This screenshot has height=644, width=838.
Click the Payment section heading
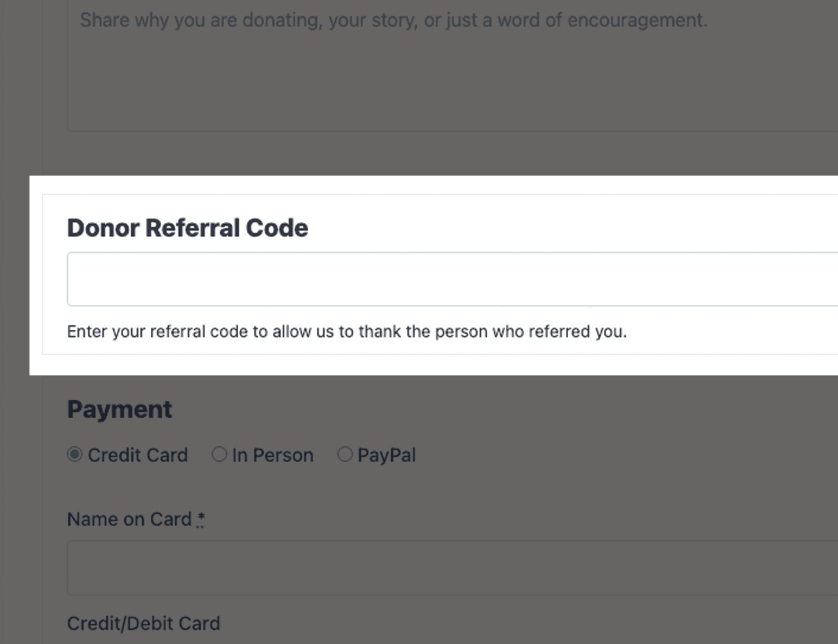coord(120,410)
